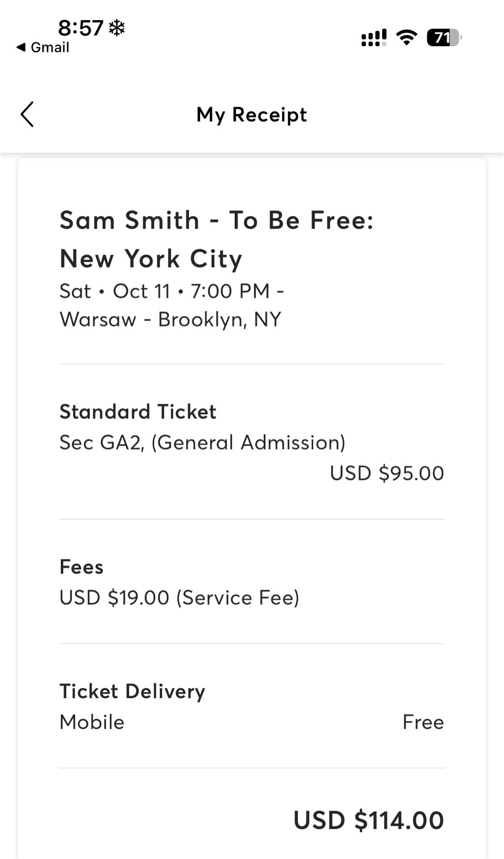Tap the snowflake icon next to the time

click(x=117, y=28)
